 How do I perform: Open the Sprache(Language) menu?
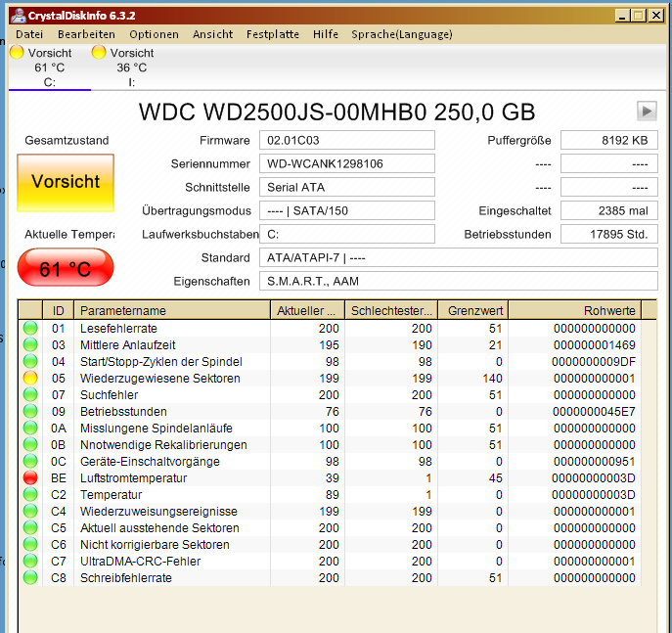click(402, 34)
